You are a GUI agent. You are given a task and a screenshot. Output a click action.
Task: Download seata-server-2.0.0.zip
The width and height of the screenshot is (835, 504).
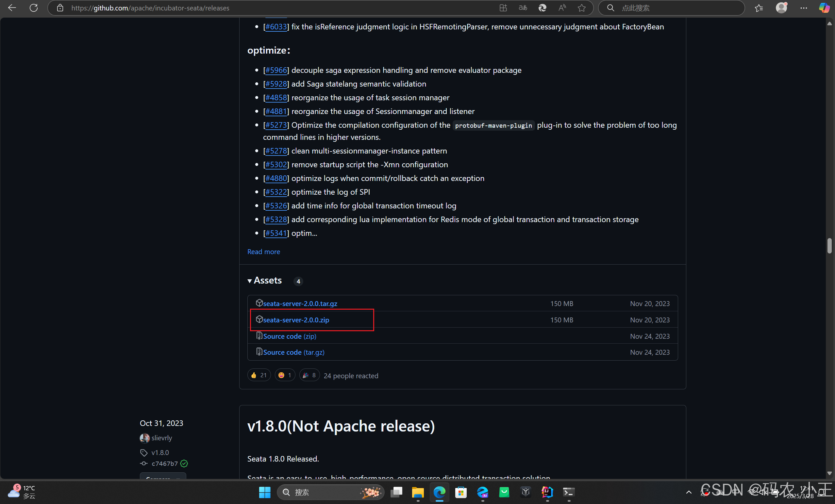[296, 320]
